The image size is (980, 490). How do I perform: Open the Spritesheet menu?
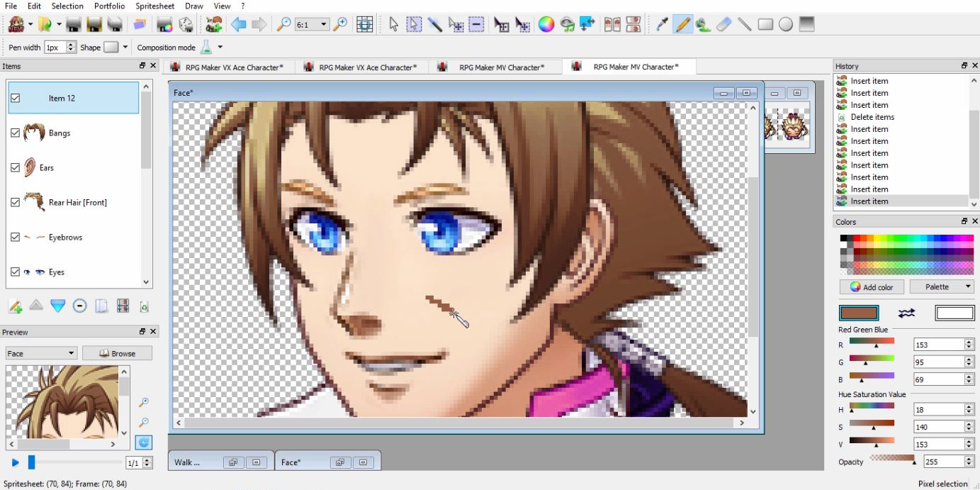point(154,6)
